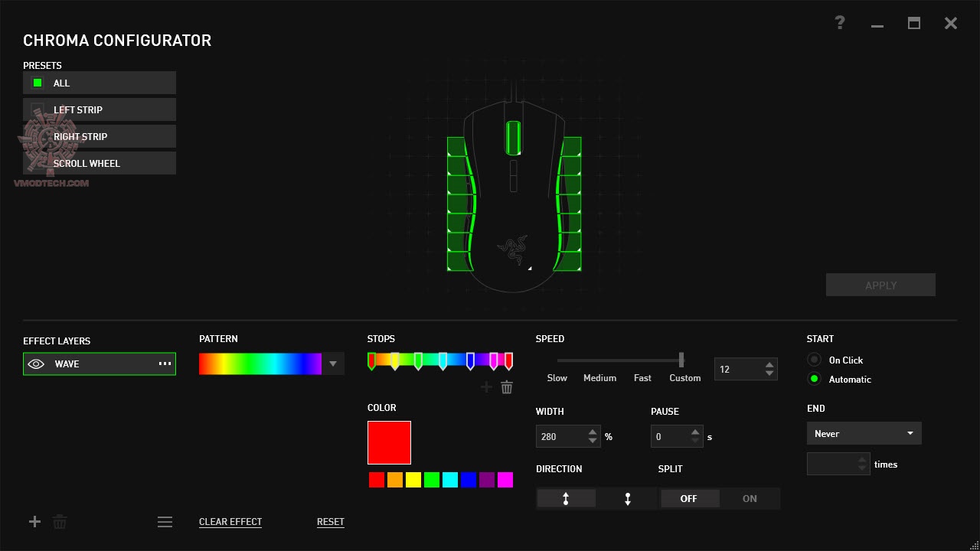Viewport: 980px width, 551px height.
Task: Open the End 'Never' dropdown
Action: pos(864,433)
